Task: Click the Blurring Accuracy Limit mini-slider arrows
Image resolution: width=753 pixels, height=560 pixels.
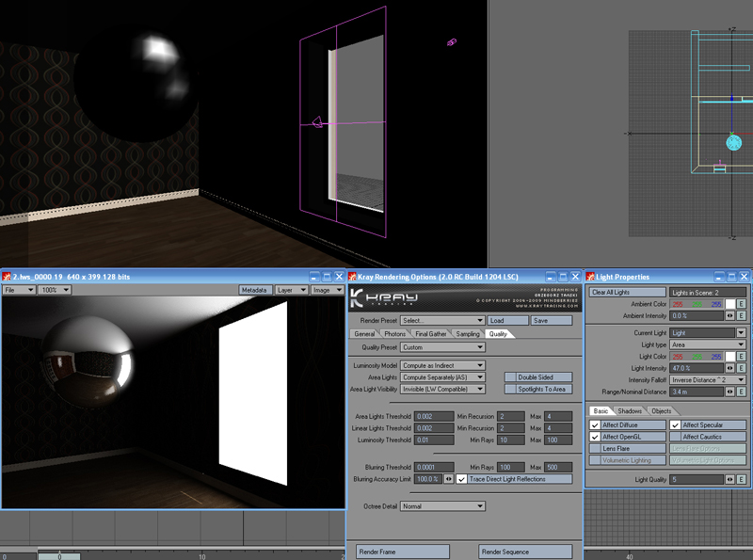Action: tap(448, 479)
